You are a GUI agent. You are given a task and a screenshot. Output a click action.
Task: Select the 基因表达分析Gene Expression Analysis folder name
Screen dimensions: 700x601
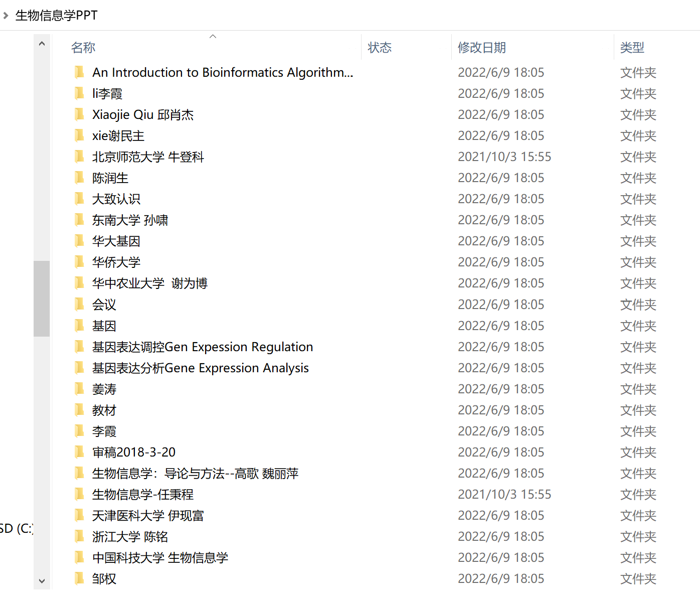pyautogui.click(x=201, y=368)
